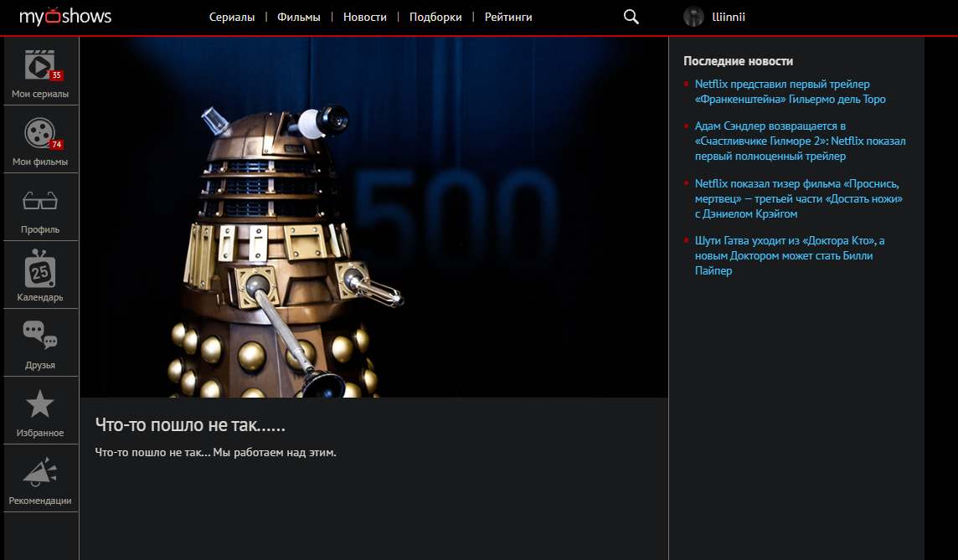Open Профиль 3D glasses icon
The height and width of the screenshot is (560, 958).
coord(40,200)
